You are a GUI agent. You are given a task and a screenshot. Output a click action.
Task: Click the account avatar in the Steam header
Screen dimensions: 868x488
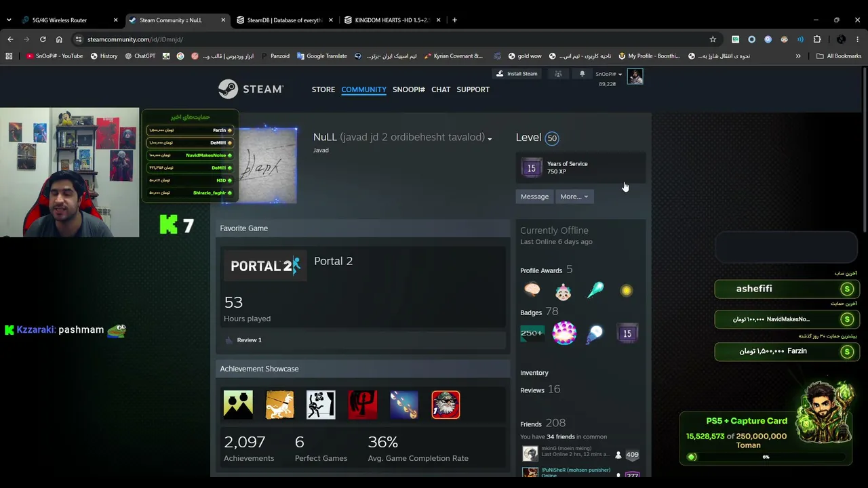[635, 76]
